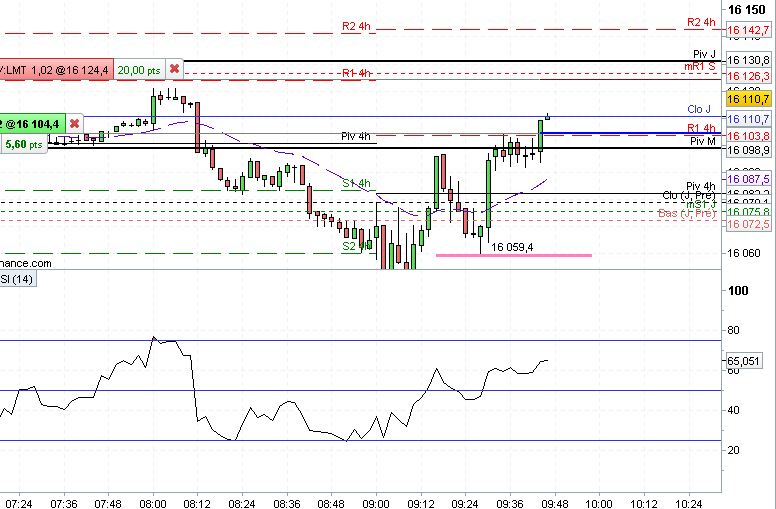Click the Bas (J, Pré) label
This screenshot has height=509, width=776.
[687, 213]
